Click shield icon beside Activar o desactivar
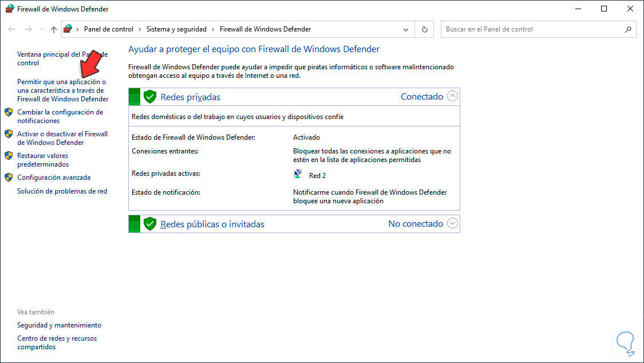 tap(9, 134)
